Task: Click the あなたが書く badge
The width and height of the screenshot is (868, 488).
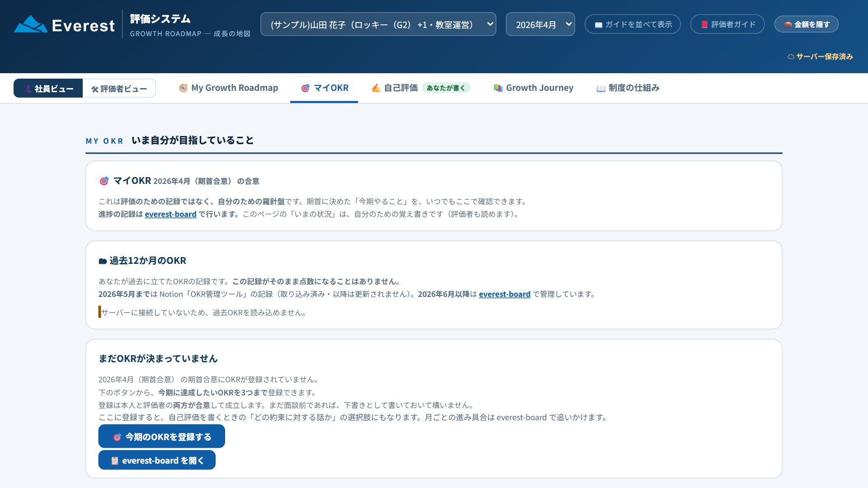Action: pyautogui.click(x=446, y=88)
